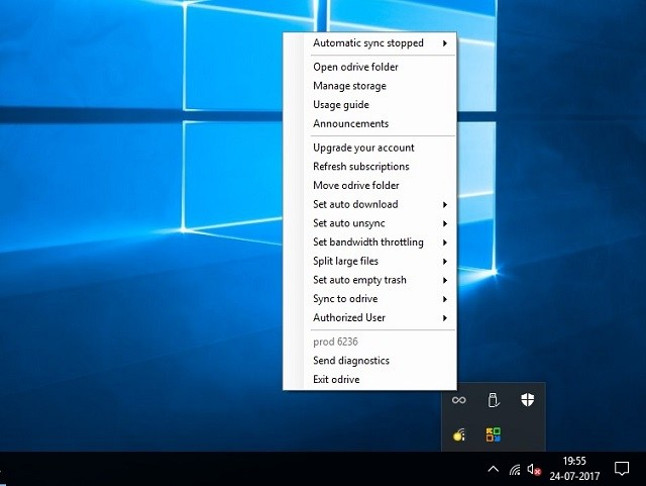Click the grayed prod 6236 version text
This screenshot has height=486, width=646.
point(335,342)
